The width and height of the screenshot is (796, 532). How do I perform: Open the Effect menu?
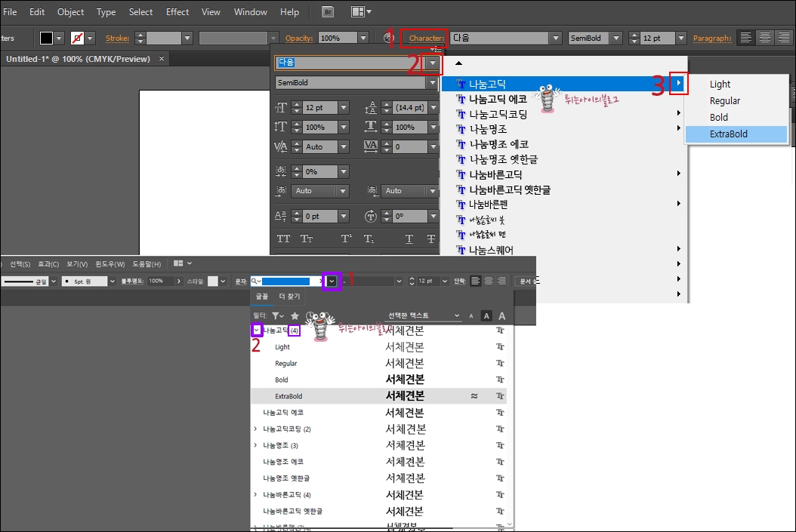[x=177, y=11]
